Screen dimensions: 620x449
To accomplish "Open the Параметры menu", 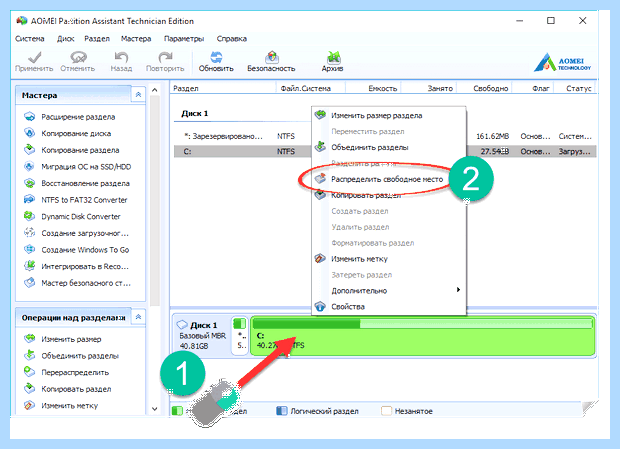I will coord(184,39).
